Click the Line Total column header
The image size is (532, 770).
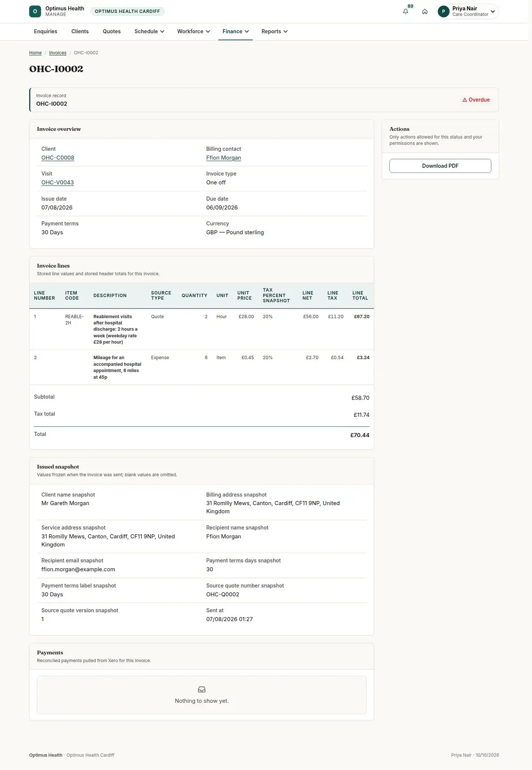click(x=360, y=296)
